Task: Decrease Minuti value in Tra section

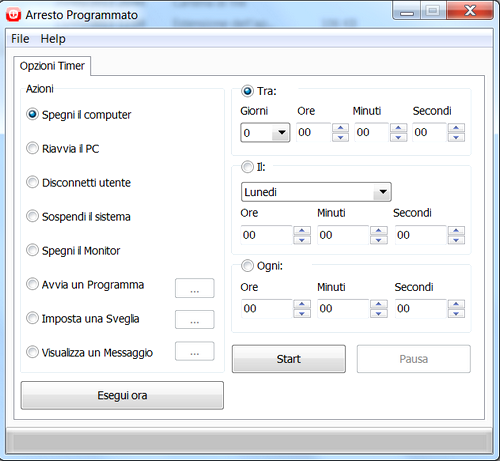Action: coord(398,137)
